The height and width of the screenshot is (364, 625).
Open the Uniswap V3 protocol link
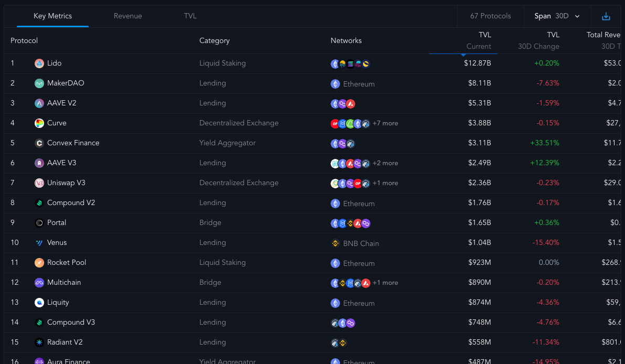coord(66,183)
